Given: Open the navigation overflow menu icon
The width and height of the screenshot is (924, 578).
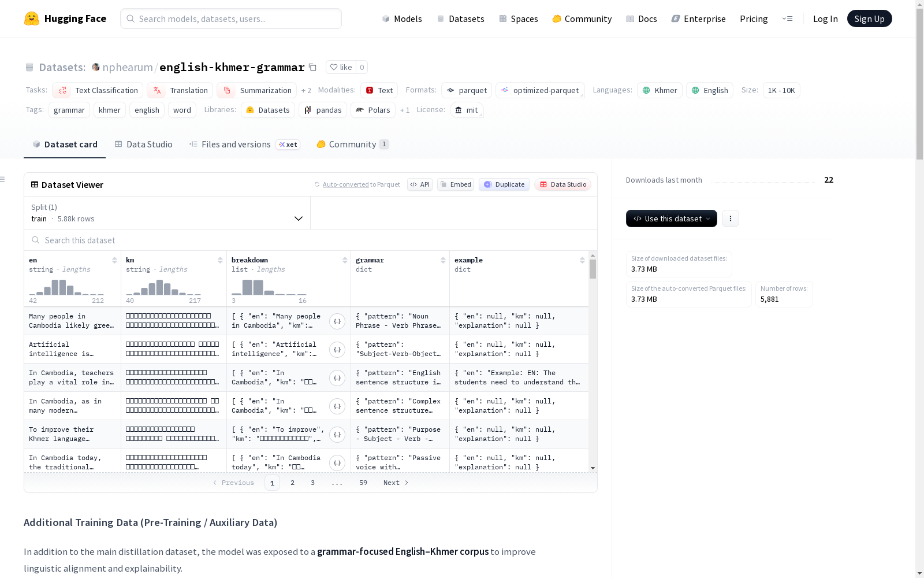Looking at the screenshot, I should 787,18.
